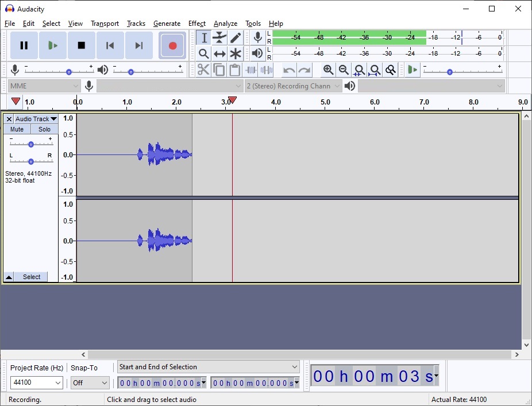Click the play-at-speed slider handle
This screenshot has width=532, height=406.
point(449,72)
